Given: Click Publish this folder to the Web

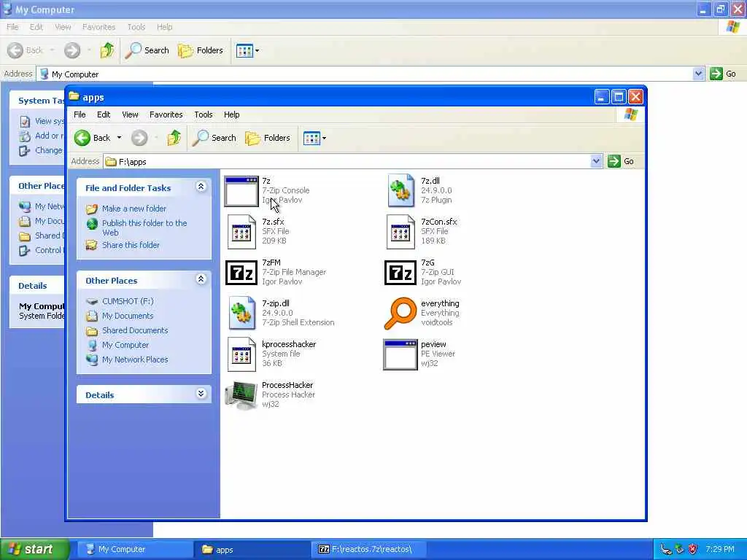Looking at the screenshot, I should [144, 227].
